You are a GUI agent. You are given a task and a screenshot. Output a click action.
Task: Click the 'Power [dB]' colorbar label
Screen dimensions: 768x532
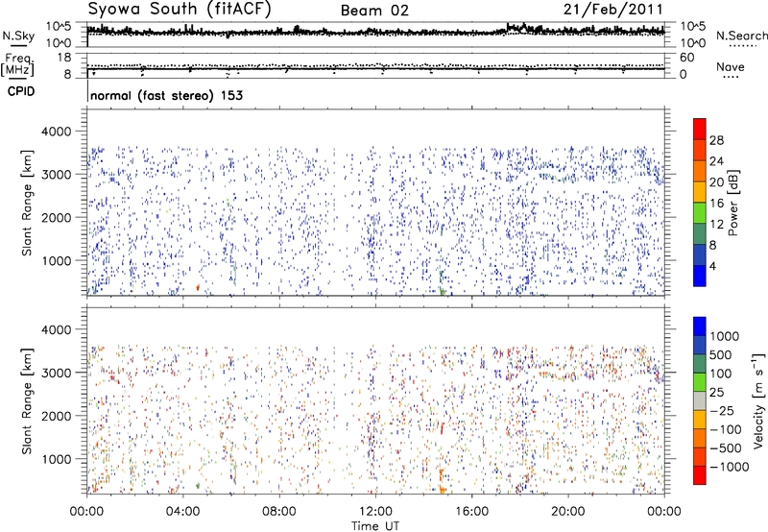732,203
